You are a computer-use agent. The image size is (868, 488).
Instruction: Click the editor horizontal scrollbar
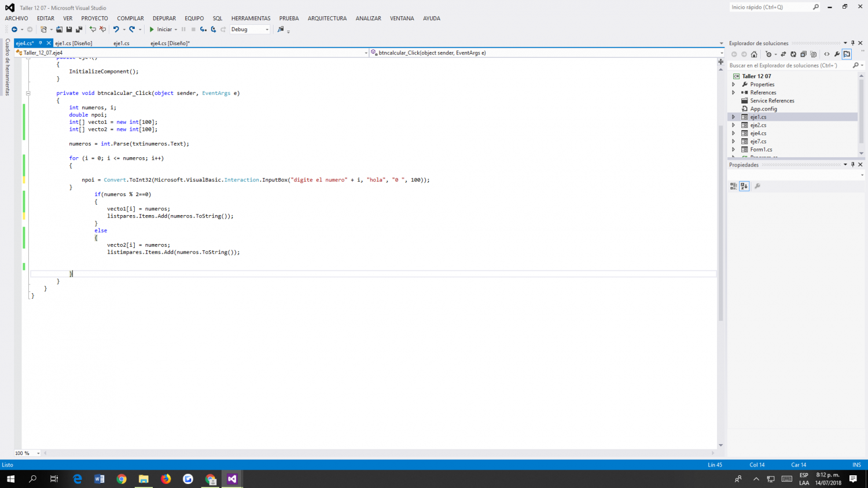(x=379, y=453)
